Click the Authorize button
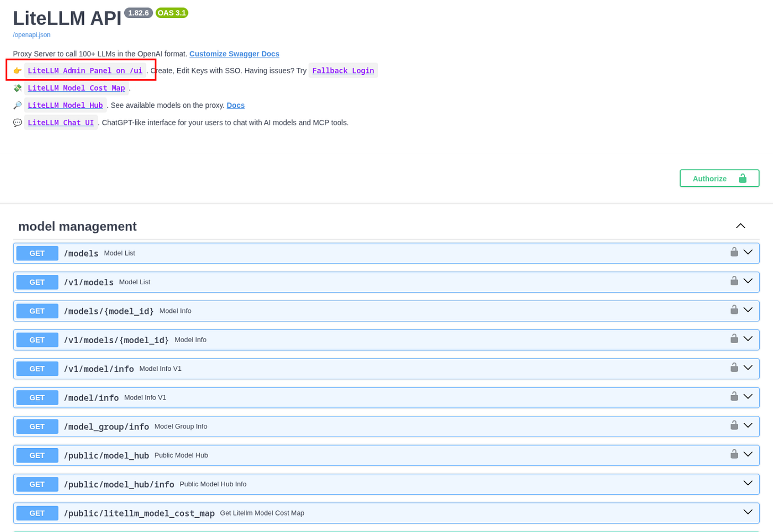The height and width of the screenshot is (532, 773). (719, 178)
